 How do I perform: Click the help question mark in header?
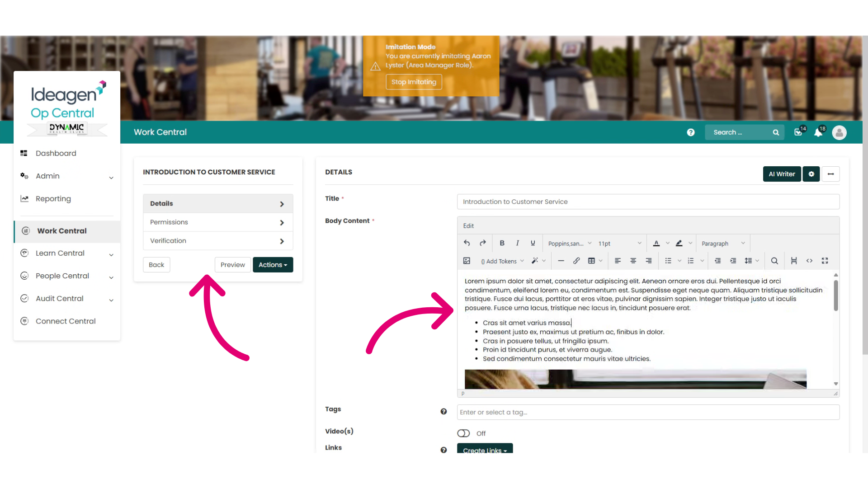point(690,132)
